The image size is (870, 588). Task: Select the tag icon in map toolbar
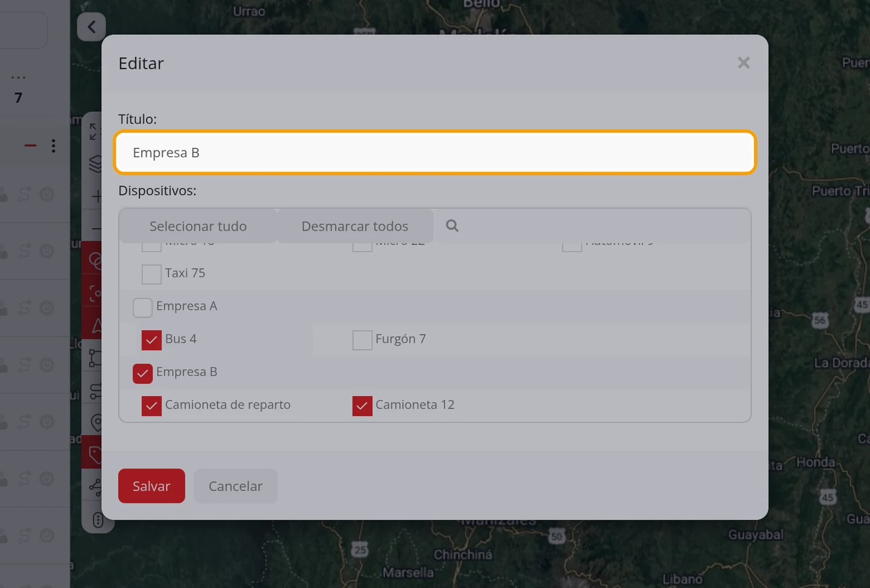coord(95,455)
